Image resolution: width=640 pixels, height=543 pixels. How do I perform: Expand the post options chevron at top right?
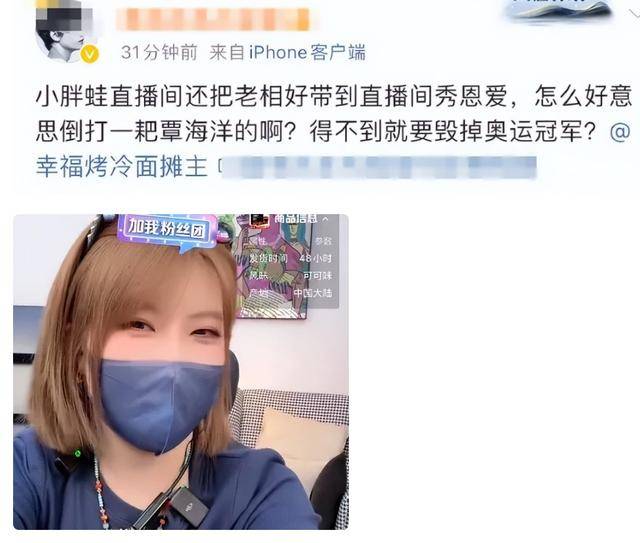(633, 14)
